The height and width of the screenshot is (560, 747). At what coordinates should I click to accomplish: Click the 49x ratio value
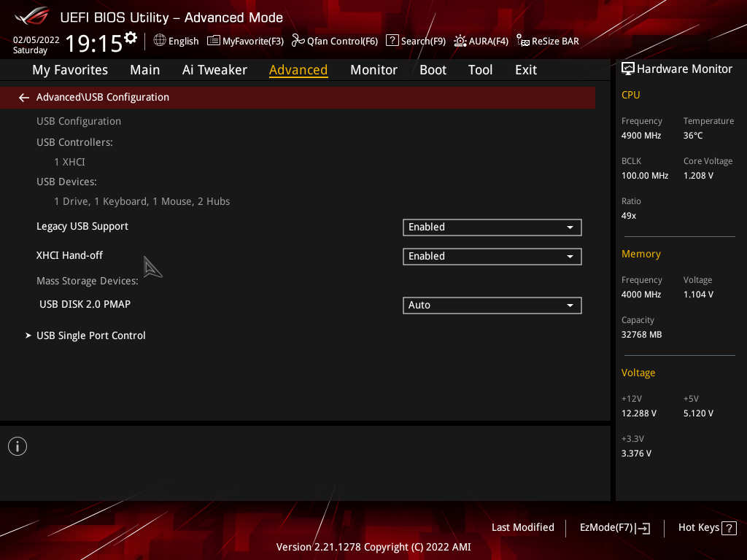click(x=628, y=216)
